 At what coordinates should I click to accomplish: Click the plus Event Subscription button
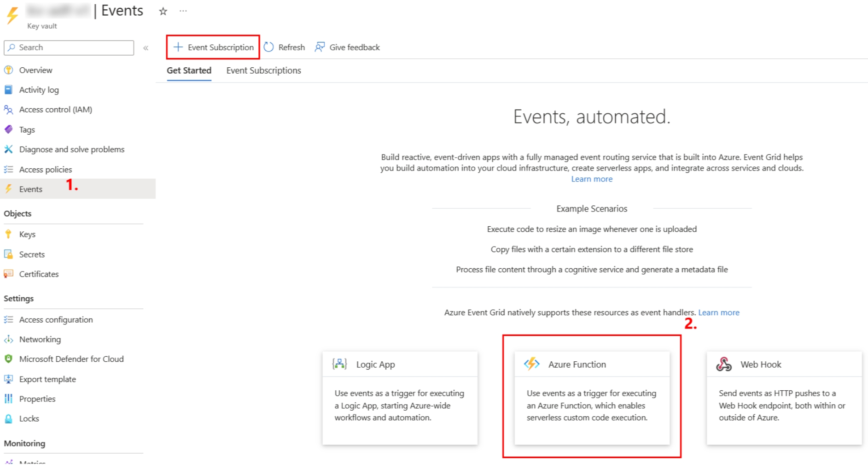213,47
